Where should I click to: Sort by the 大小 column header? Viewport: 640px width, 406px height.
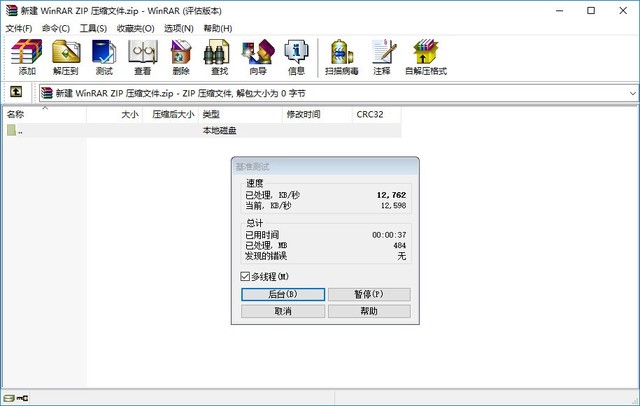coord(115,115)
